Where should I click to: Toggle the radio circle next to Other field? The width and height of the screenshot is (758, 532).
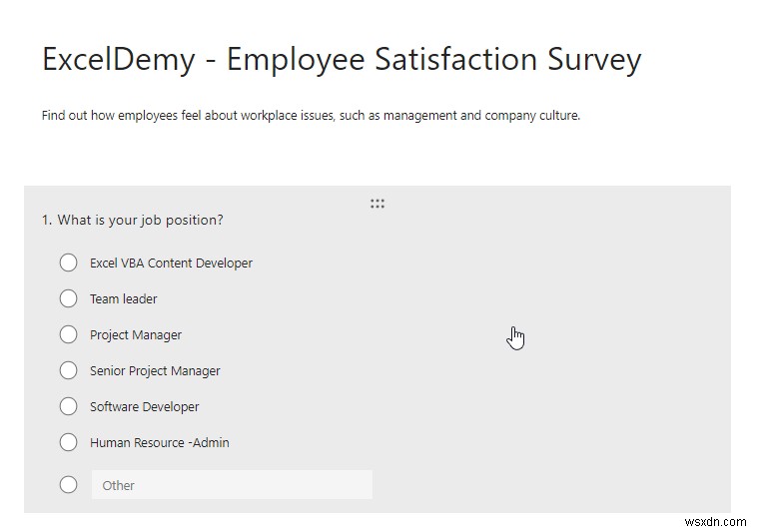pos(68,485)
